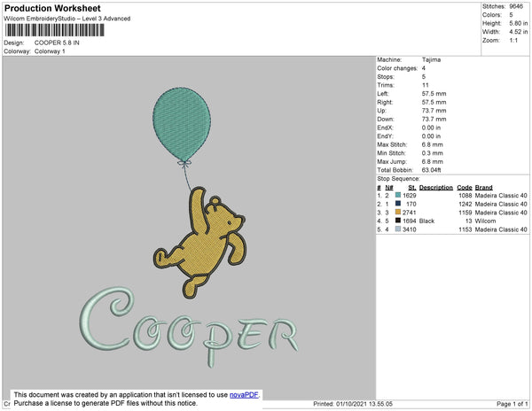Click the Left value '57.5 mm'
Image resolution: width=532 pixels, height=411 pixels.
click(434, 94)
